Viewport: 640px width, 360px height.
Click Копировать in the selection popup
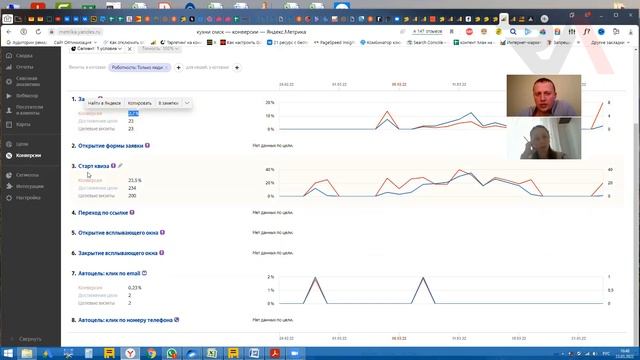[140, 103]
